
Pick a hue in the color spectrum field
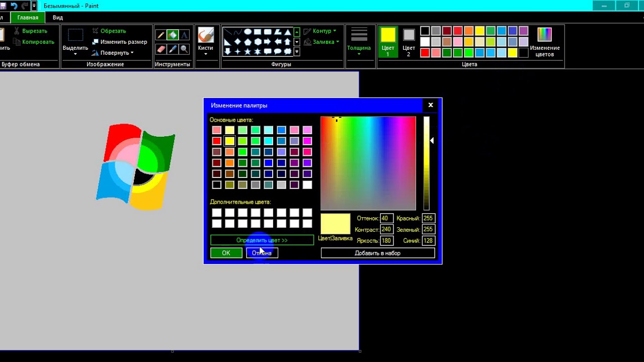point(368,163)
